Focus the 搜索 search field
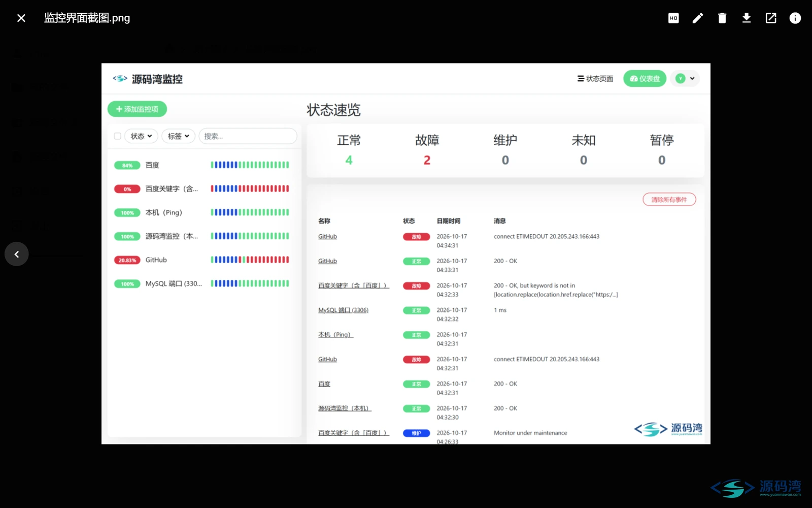This screenshot has height=508, width=812. [248, 136]
